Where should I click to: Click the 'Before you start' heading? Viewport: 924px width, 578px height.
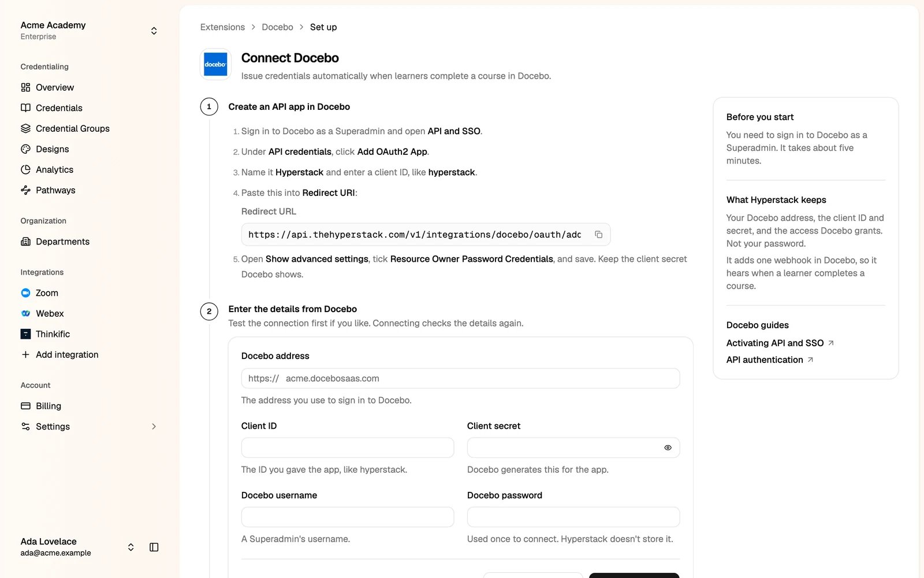(760, 117)
